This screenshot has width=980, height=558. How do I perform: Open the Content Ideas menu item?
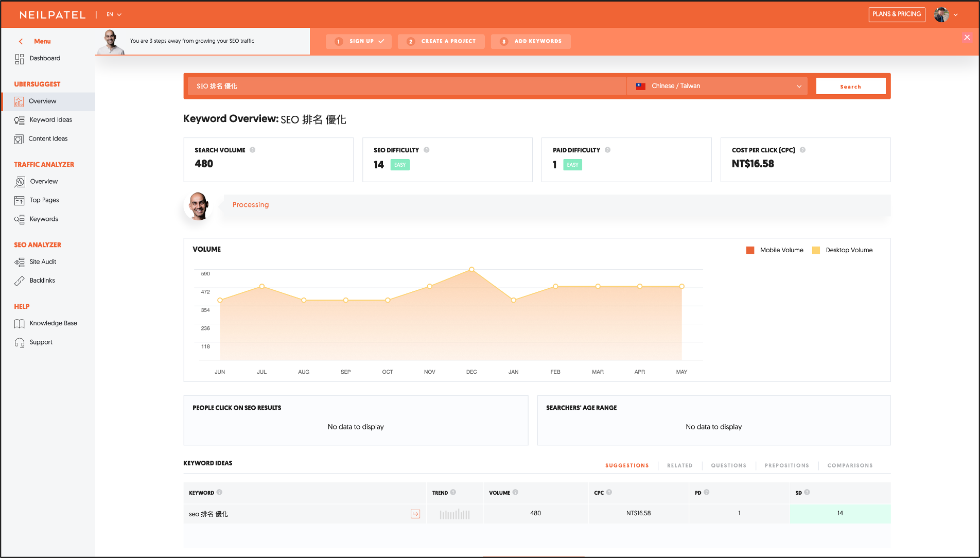coord(48,138)
